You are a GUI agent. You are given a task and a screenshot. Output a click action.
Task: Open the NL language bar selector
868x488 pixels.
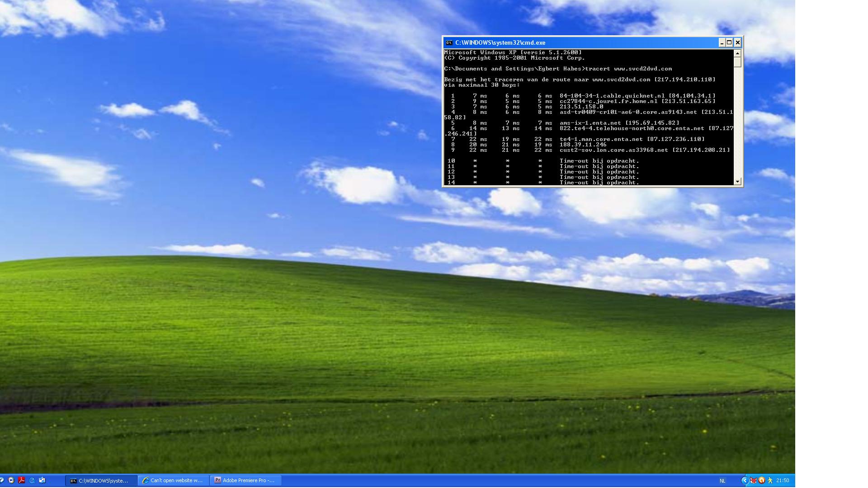tap(722, 481)
